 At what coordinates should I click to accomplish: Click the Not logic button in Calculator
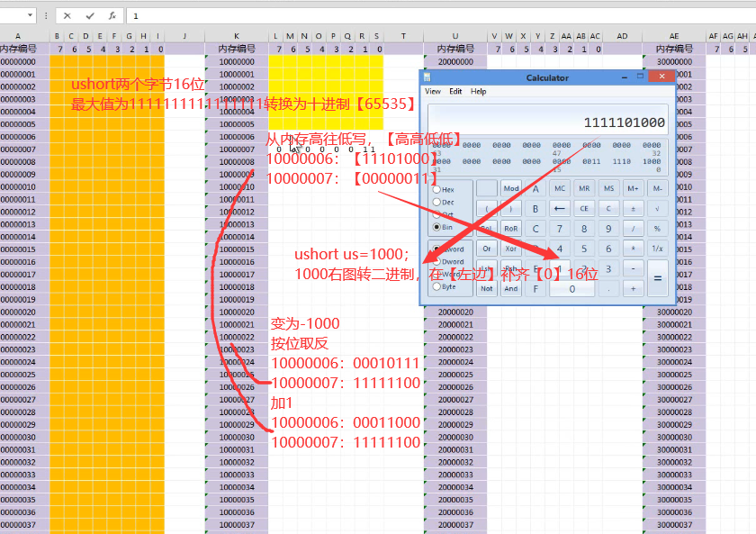tap(487, 288)
